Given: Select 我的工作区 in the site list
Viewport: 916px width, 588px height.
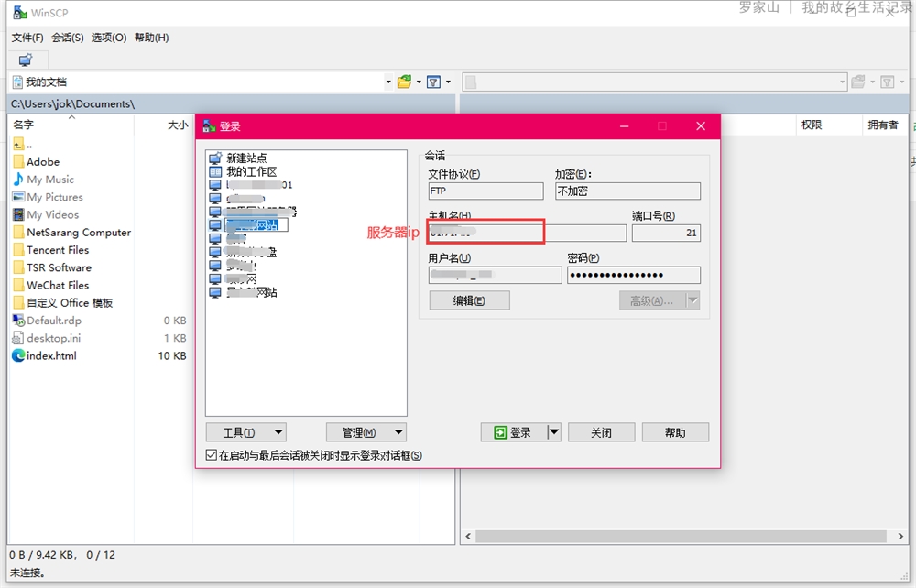Looking at the screenshot, I should coord(251,171).
